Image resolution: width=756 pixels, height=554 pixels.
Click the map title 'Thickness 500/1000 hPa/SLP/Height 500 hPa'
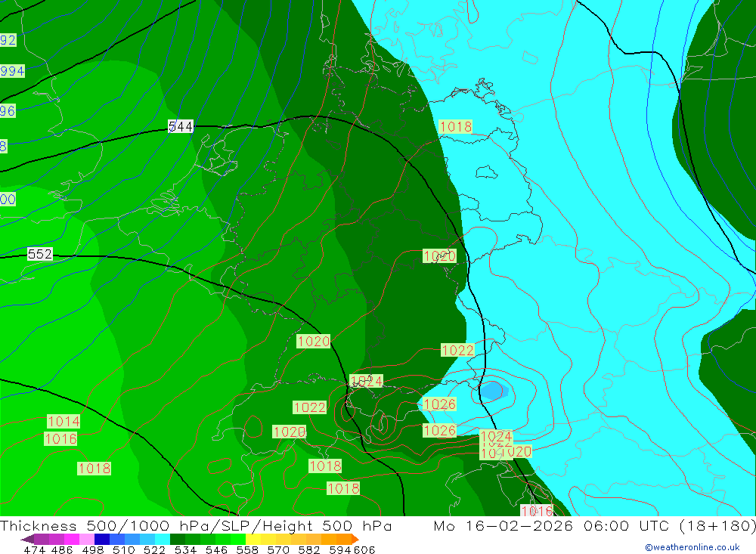tap(196, 525)
